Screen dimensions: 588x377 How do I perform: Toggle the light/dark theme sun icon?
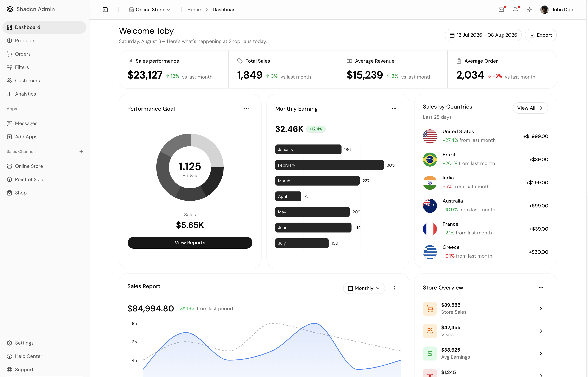[529, 9]
